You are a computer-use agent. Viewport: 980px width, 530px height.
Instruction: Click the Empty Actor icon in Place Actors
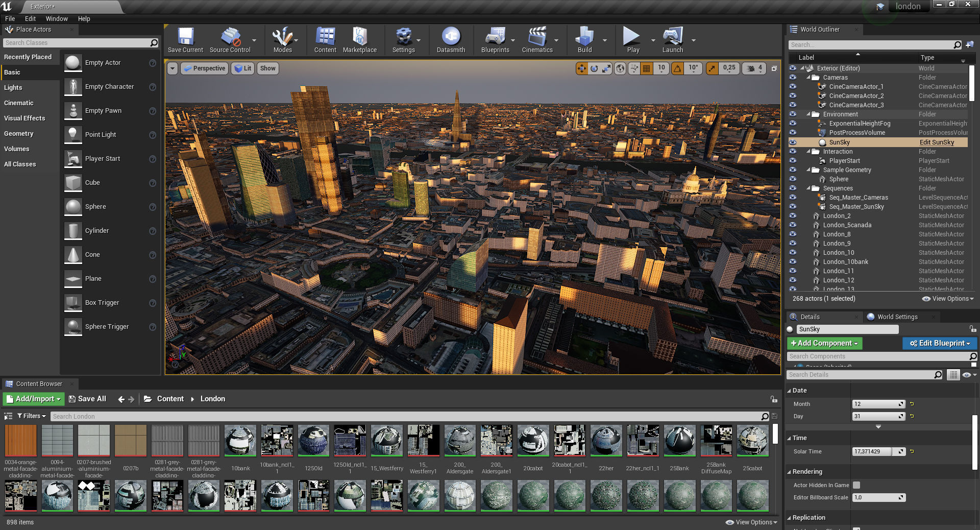73,63
